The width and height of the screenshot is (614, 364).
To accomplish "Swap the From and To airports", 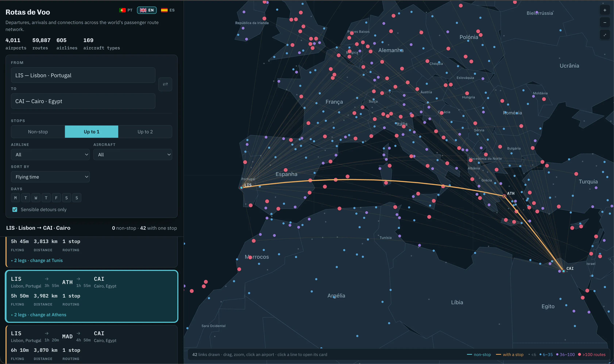I will (x=165, y=84).
